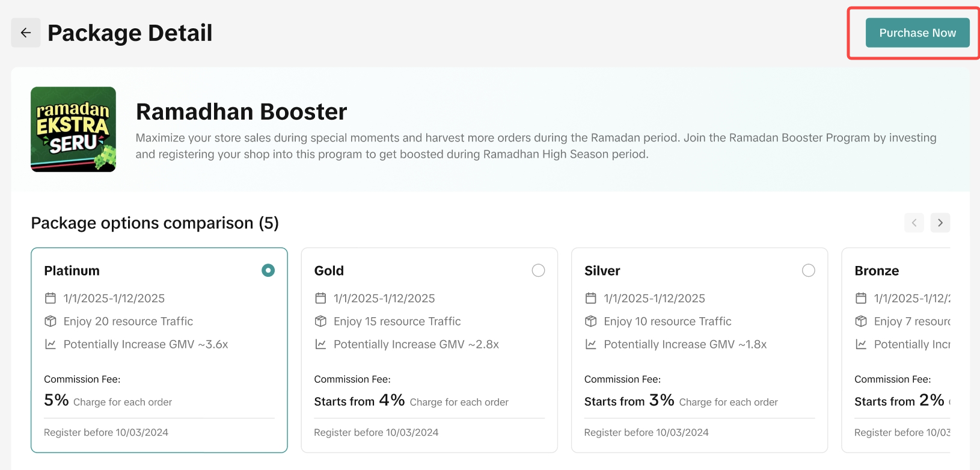This screenshot has height=470, width=980.
Task: Click the Bronze package title
Action: 877,271
